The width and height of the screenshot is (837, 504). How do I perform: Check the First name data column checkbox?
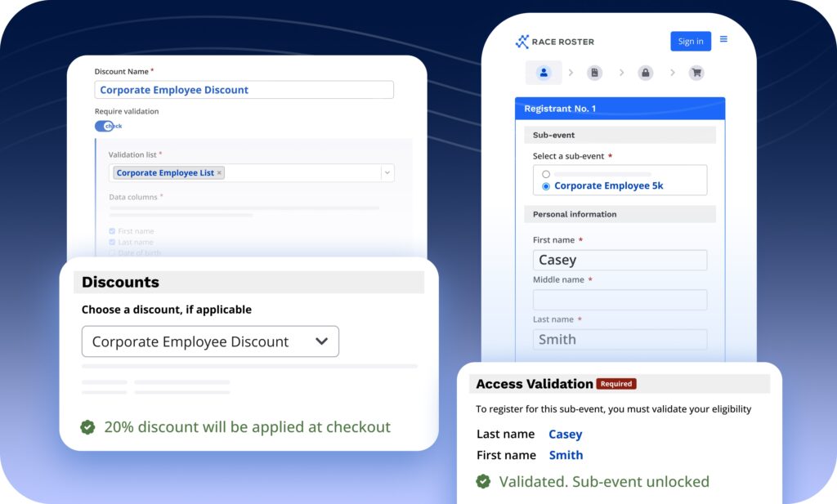coord(112,231)
